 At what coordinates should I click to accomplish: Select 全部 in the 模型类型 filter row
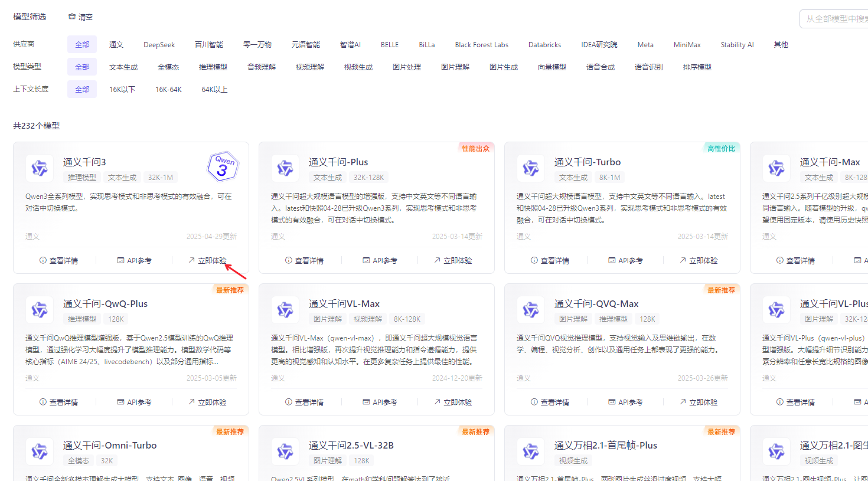82,67
